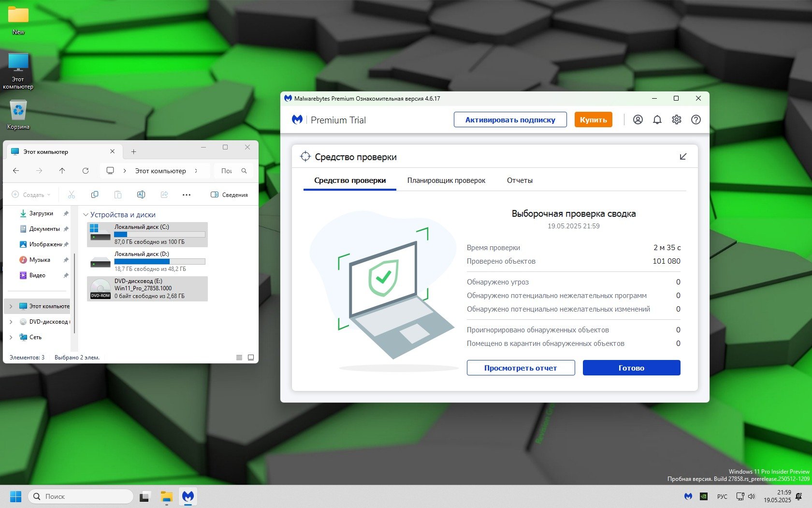Switch to the Средство проверки tab
This screenshot has height=508, width=812.
(350, 180)
